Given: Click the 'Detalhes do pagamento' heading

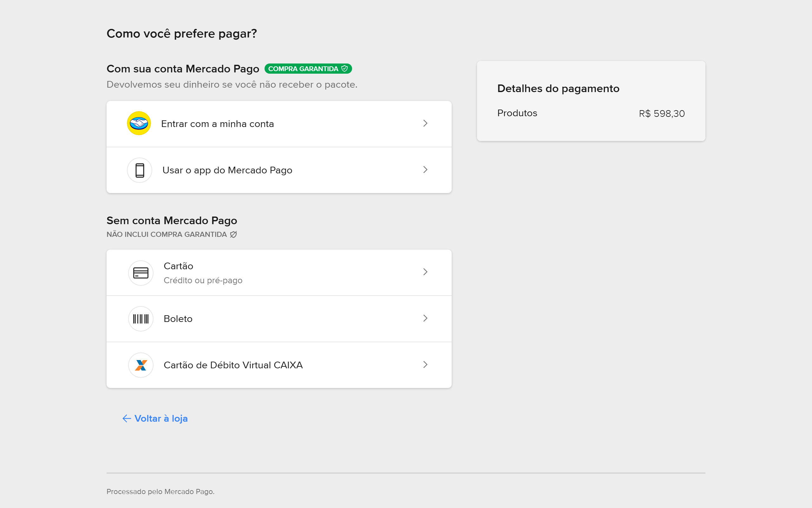Looking at the screenshot, I should click(x=558, y=88).
